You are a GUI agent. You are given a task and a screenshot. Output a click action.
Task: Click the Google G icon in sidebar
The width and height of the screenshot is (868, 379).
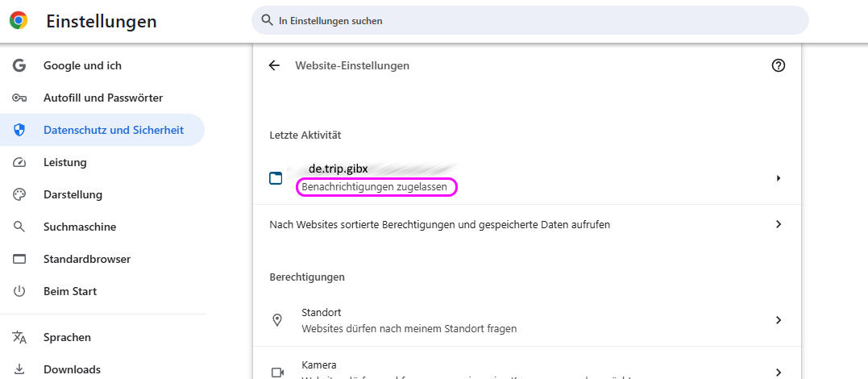click(20, 65)
